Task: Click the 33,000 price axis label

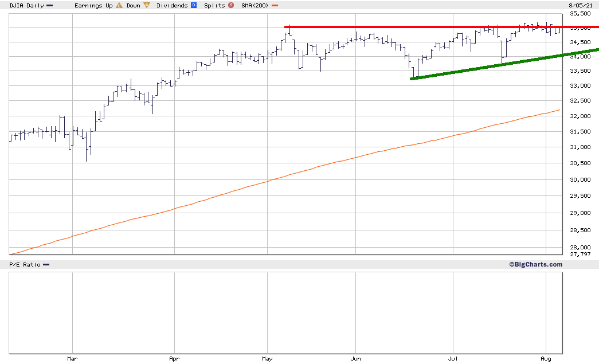Action: coord(580,85)
